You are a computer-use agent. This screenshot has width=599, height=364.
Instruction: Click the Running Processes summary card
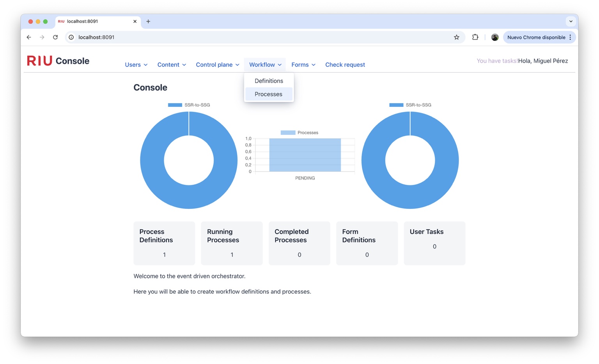232,243
